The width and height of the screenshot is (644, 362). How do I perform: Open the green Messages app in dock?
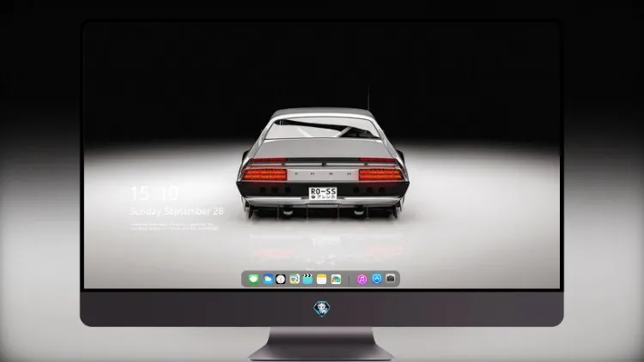point(253,279)
